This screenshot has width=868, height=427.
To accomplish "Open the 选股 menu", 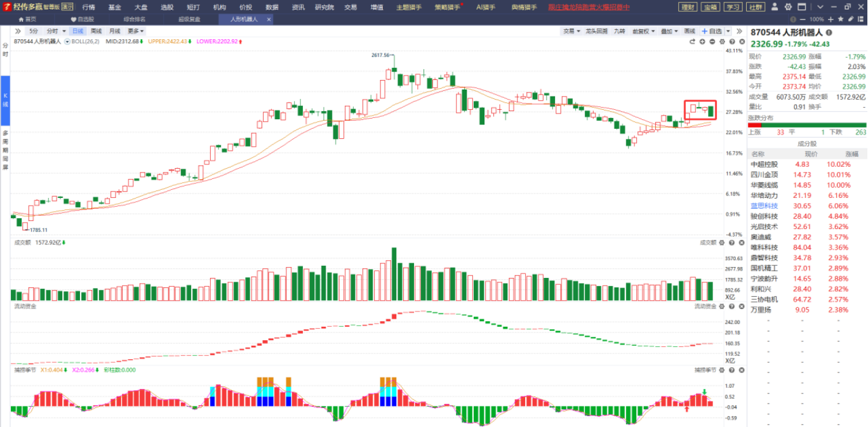I will pos(166,7).
